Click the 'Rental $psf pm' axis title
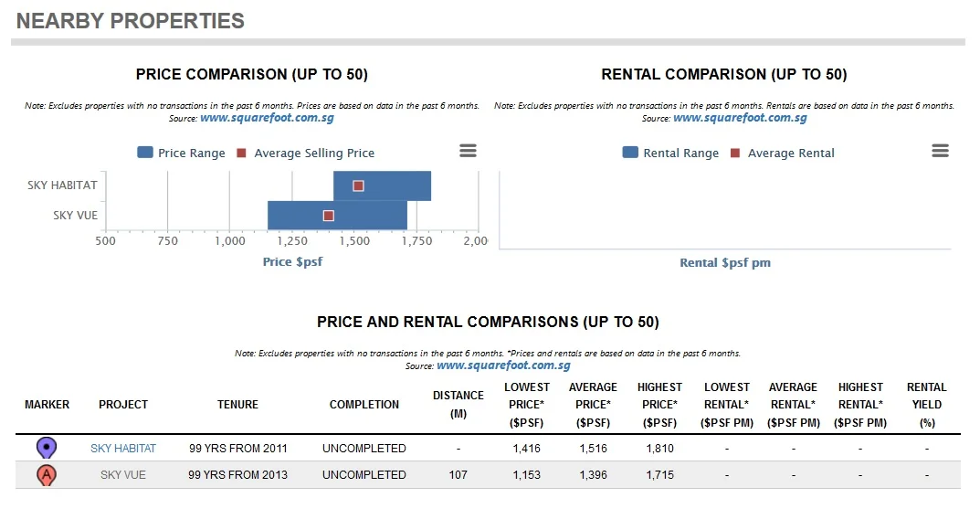980x519 pixels. (725, 262)
